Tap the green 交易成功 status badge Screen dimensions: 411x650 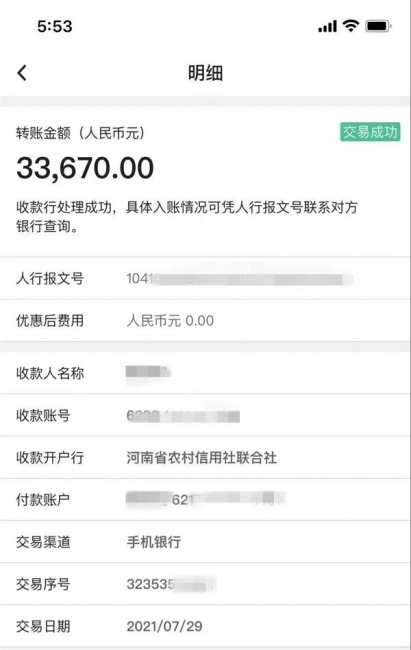click(370, 132)
